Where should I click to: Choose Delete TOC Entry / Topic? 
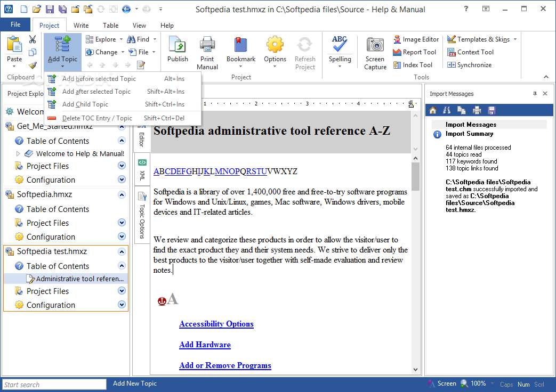(x=123, y=118)
